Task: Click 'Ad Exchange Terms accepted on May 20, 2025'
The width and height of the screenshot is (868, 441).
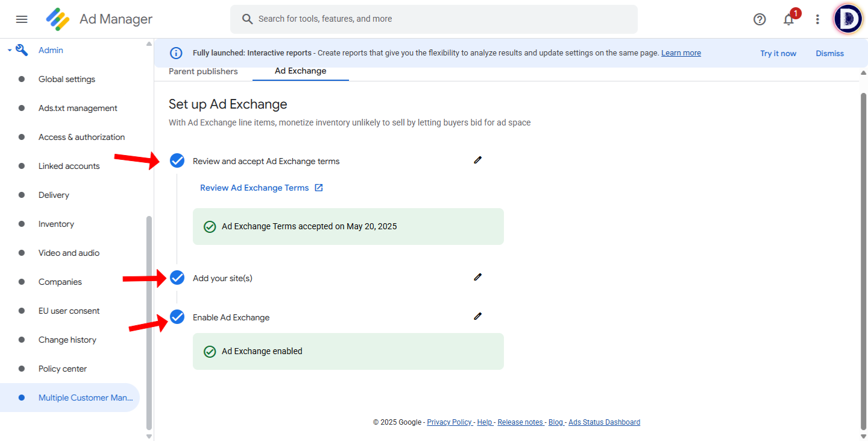Action: click(x=309, y=227)
